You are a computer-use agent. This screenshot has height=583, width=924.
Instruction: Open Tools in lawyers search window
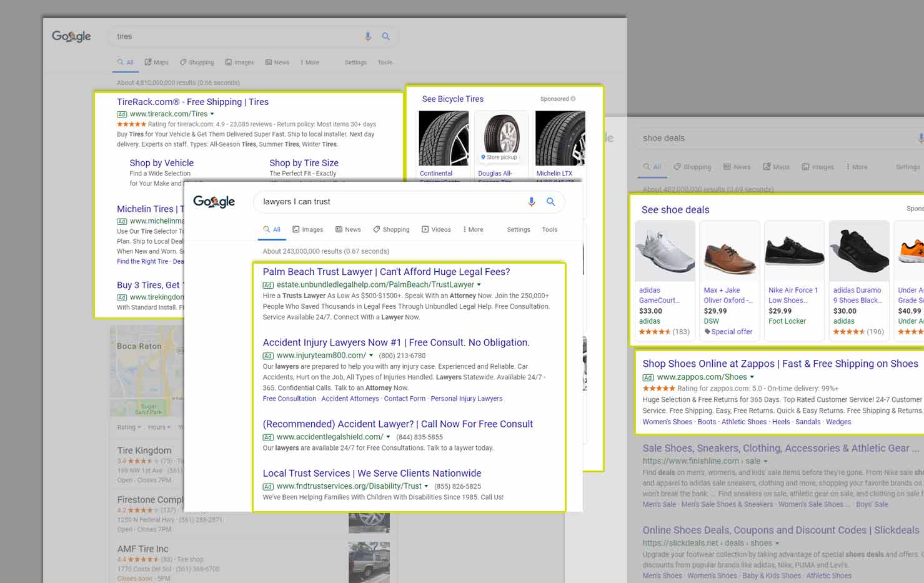coord(550,229)
